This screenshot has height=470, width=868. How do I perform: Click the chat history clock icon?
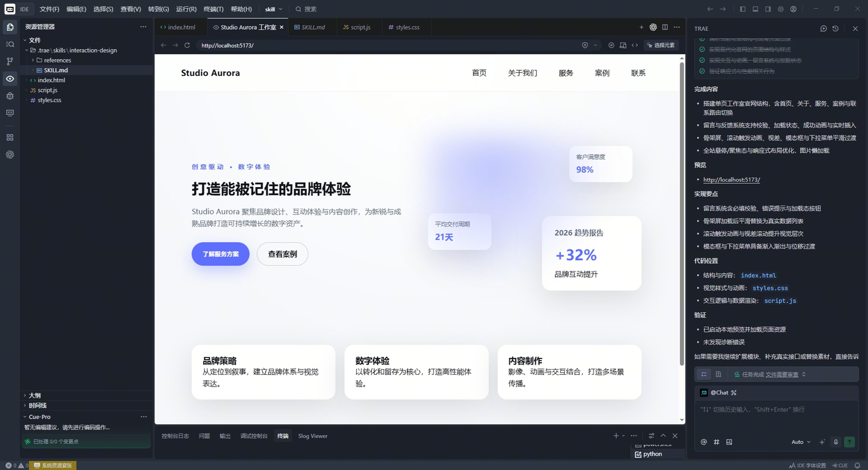[835, 28]
